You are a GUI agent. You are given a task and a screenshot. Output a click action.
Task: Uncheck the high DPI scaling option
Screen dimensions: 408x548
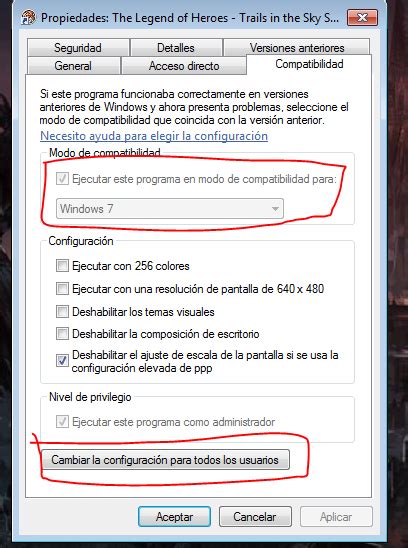click(x=62, y=361)
